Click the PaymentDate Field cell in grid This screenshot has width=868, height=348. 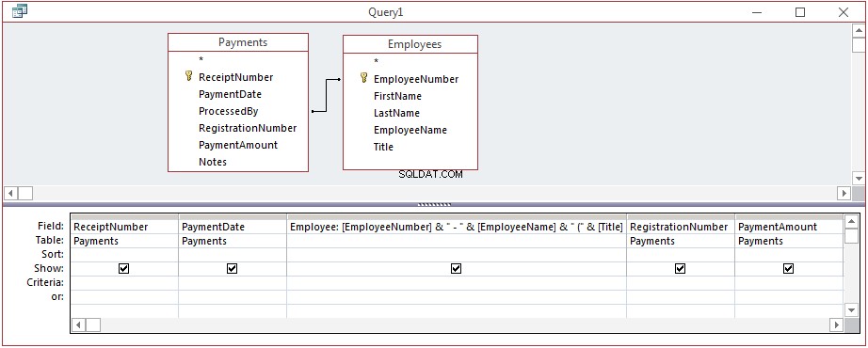tap(233, 227)
